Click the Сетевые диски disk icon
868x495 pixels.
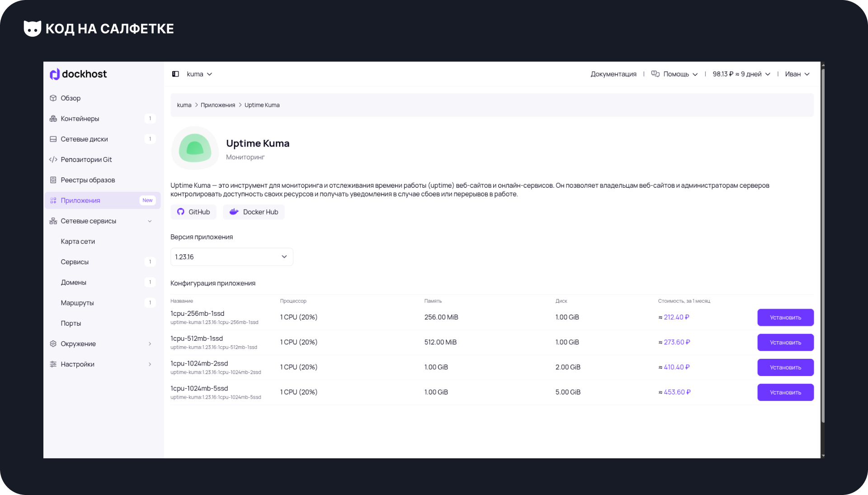[x=53, y=139]
